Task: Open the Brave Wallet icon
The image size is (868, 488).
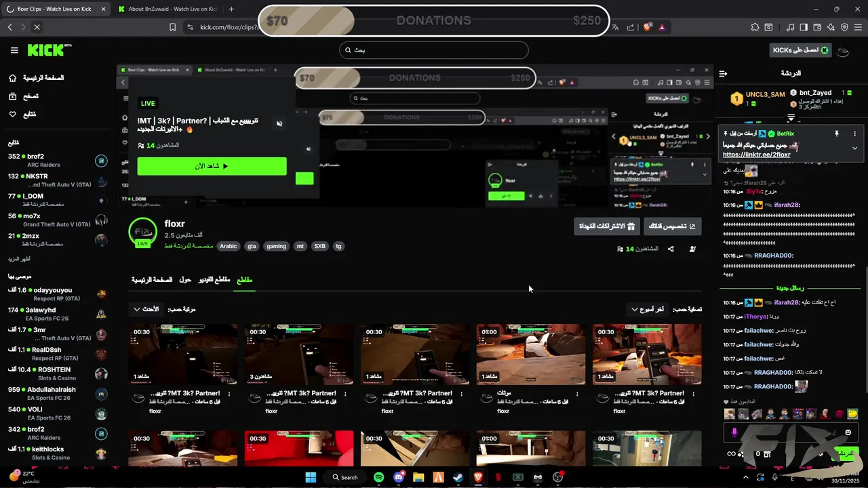Action: (817, 27)
